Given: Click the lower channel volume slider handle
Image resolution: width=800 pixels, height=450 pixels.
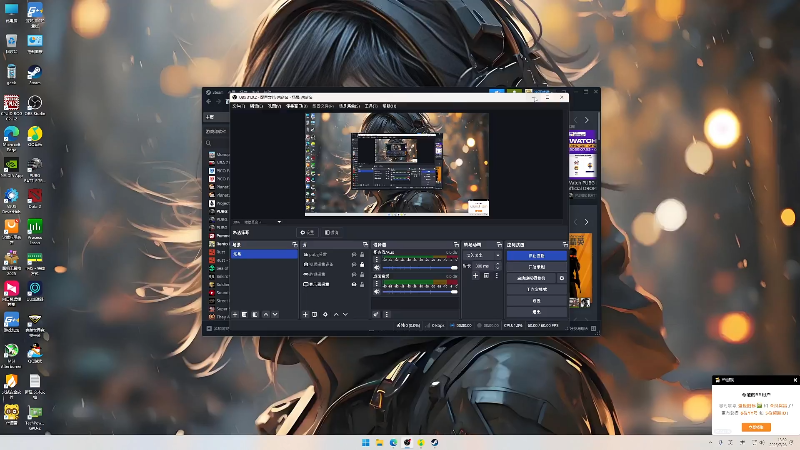Looking at the screenshot, I should 454,291.
